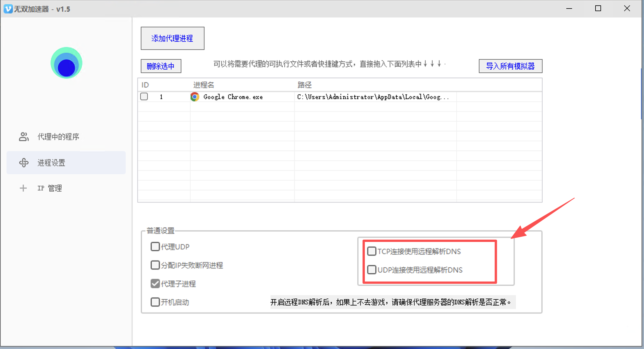Enable UDP连接使用远程解析DNS
The height and width of the screenshot is (349, 644).
pos(372,269)
